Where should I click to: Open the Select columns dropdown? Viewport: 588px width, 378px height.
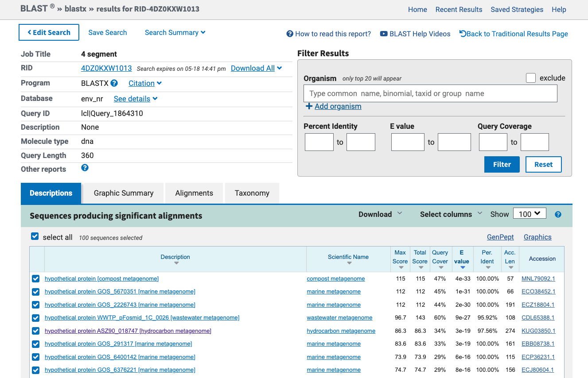click(x=451, y=214)
